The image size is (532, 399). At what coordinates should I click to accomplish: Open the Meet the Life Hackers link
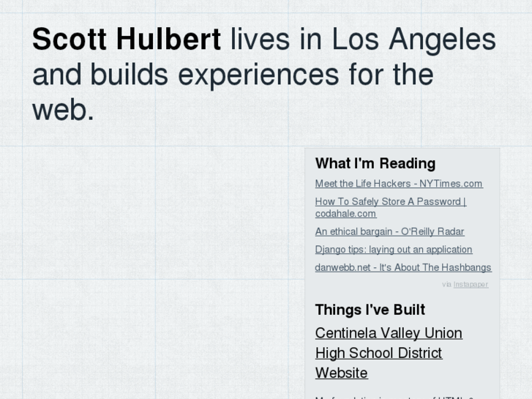coord(399,184)
